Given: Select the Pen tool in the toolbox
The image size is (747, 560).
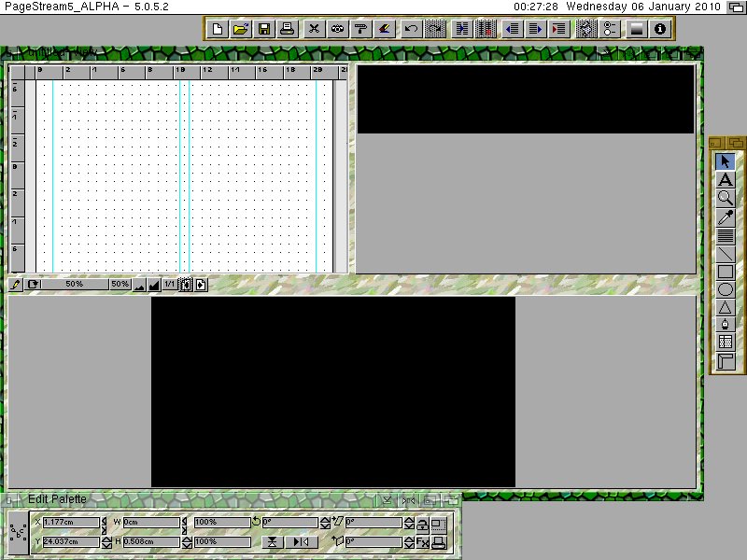Looking at the screenshot, I should click(x=725, y=324).
